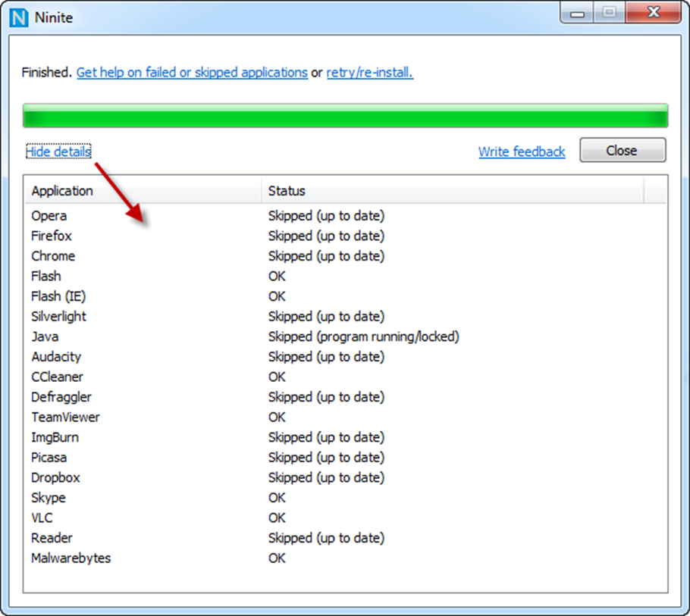Select the VLC row
This screenshot has height=616, width=690.
coord(346,518)
